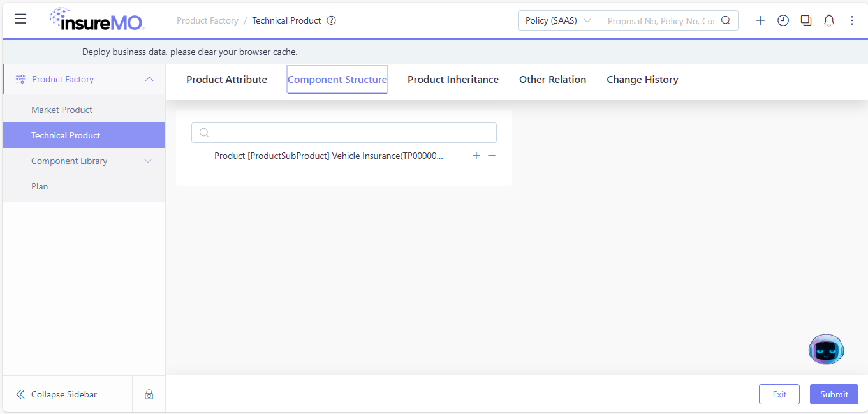Add component to Vehicle Insurance node
This screenshot has height=414, width=868.
tap(476, 156)
